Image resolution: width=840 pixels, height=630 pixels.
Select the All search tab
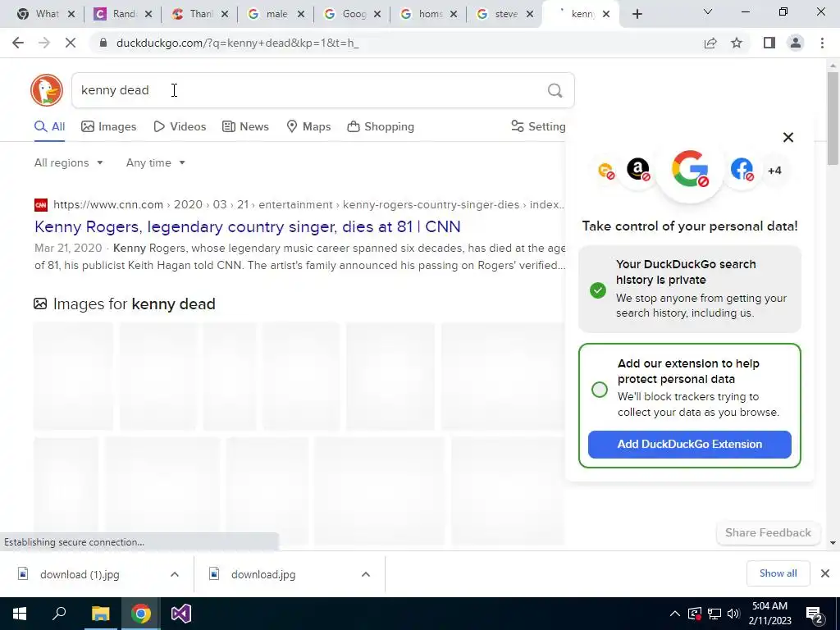(49, 127)
